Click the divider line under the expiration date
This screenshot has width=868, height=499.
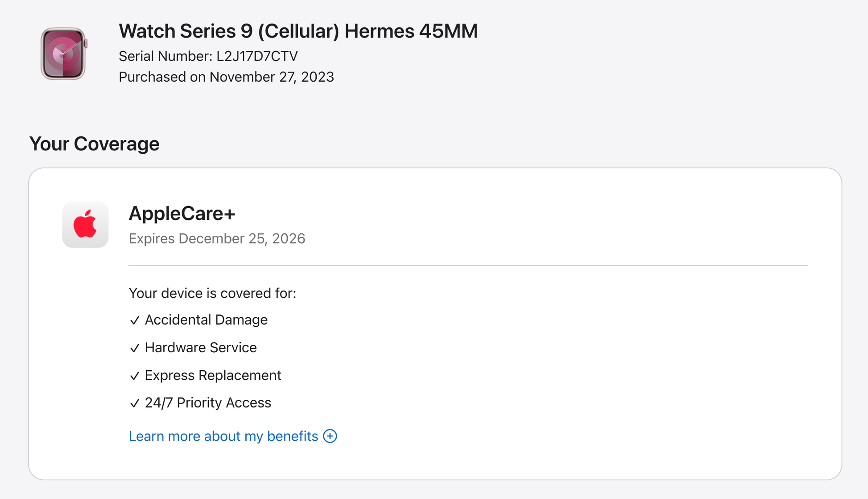pos(468,266)
